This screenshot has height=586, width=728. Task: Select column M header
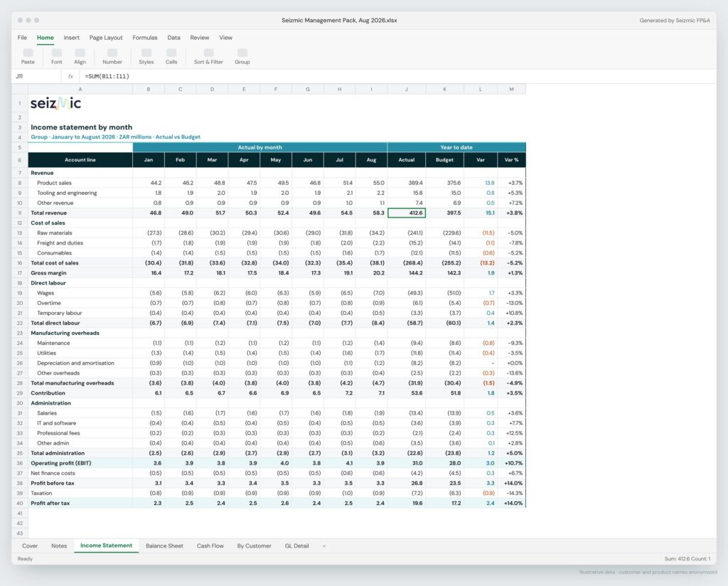pos(512,89)
